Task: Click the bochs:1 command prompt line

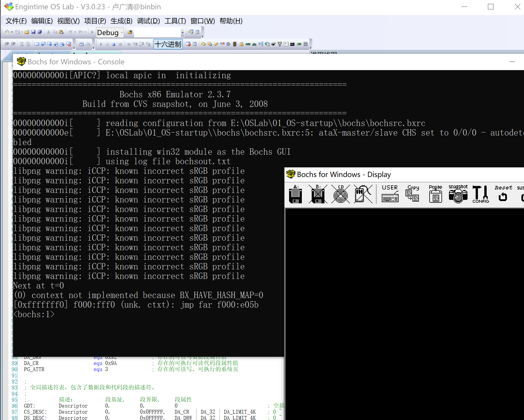Action: click(x=34, y=314)
